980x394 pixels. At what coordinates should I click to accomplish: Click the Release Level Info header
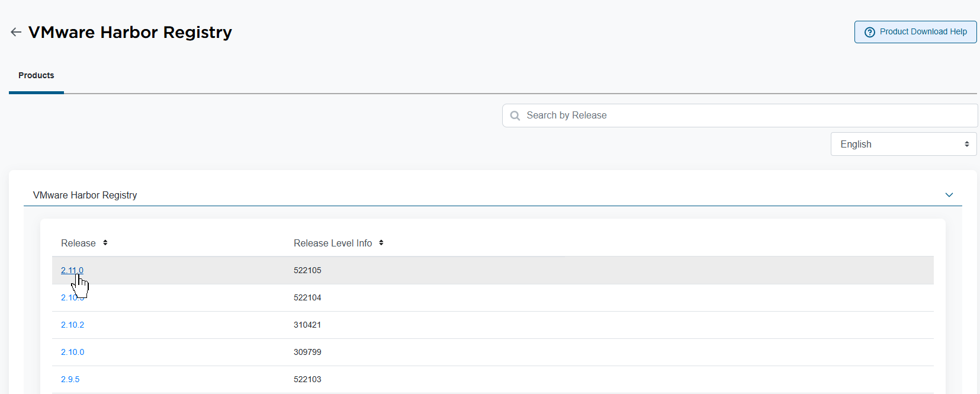click(x=332, y=243)
